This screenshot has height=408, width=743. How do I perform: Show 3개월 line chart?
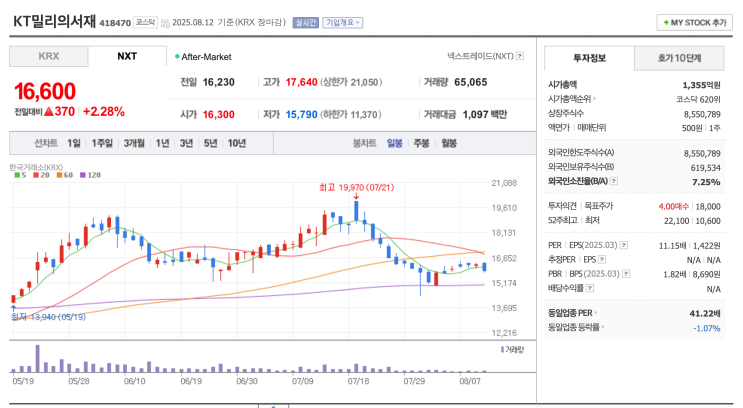134,143
